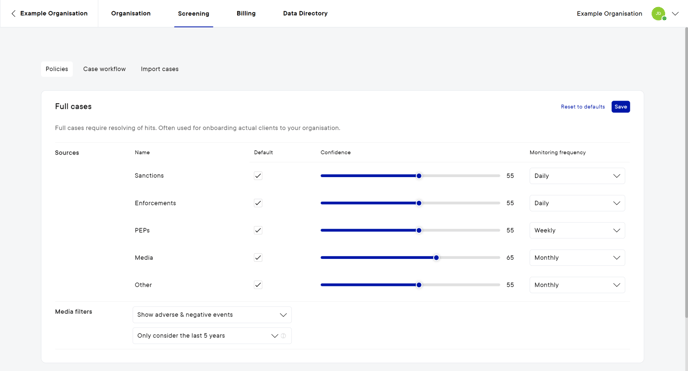Open the green user avatar menu
The height and width of the screenshot is (371, 688).
click(658, 14)
